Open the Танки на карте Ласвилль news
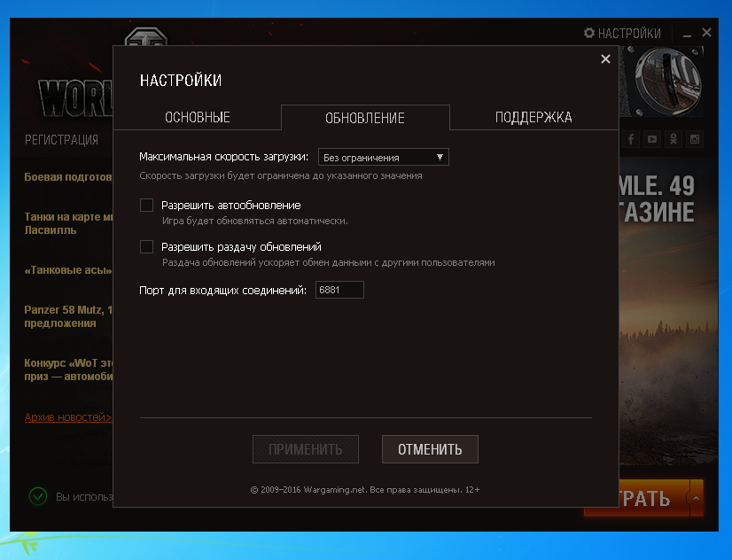The image size is (732, 560). tap(68, 223)
